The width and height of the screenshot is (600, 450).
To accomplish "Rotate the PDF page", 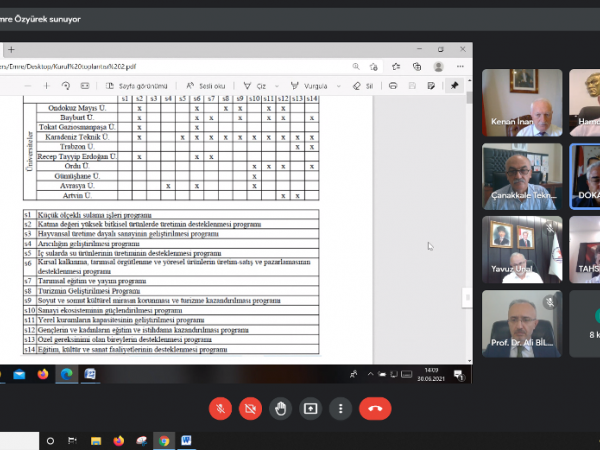I will [66, 86].
